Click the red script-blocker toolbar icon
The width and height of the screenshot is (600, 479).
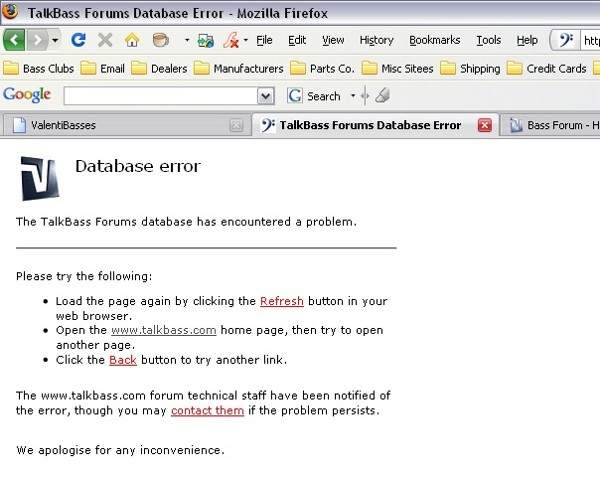click(x=231, y=40)
